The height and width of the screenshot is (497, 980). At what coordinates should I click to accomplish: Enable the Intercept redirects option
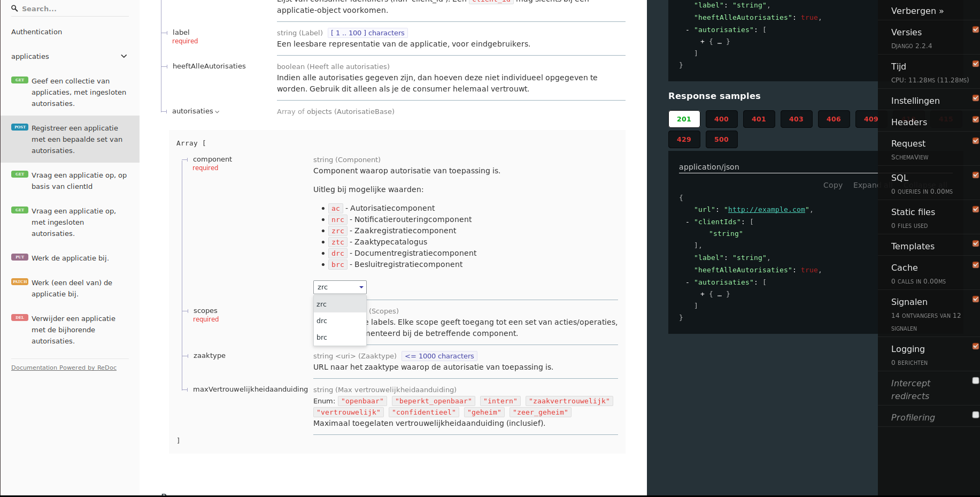click(976, 380)
